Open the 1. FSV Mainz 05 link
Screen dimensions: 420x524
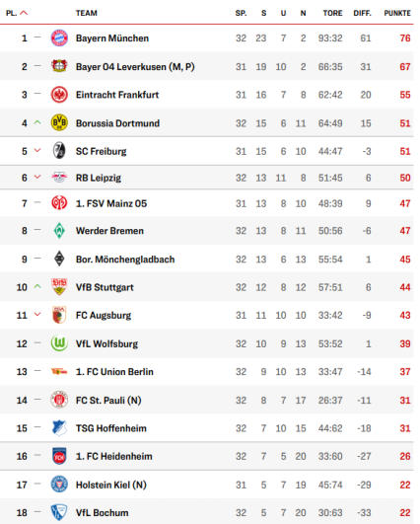click(x=111, y=203)
